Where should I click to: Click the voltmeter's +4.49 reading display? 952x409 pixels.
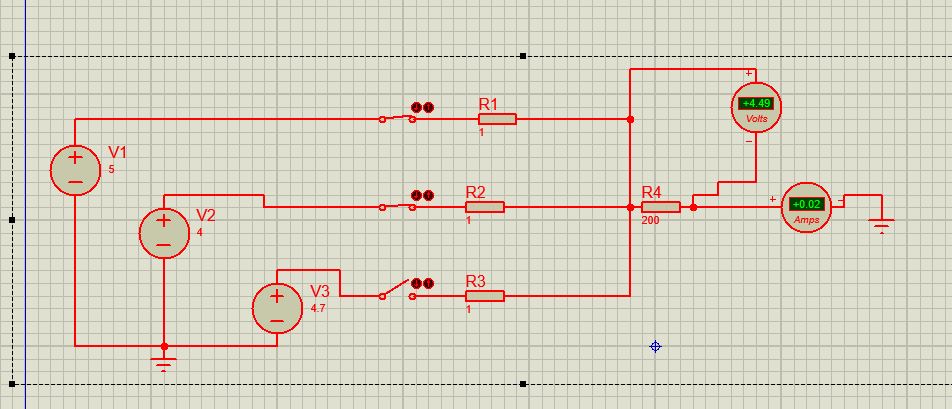(x=756, y=103)
